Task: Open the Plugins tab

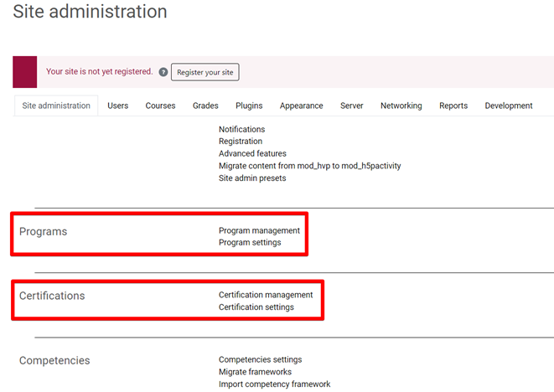Action: [x=249, y=106]
